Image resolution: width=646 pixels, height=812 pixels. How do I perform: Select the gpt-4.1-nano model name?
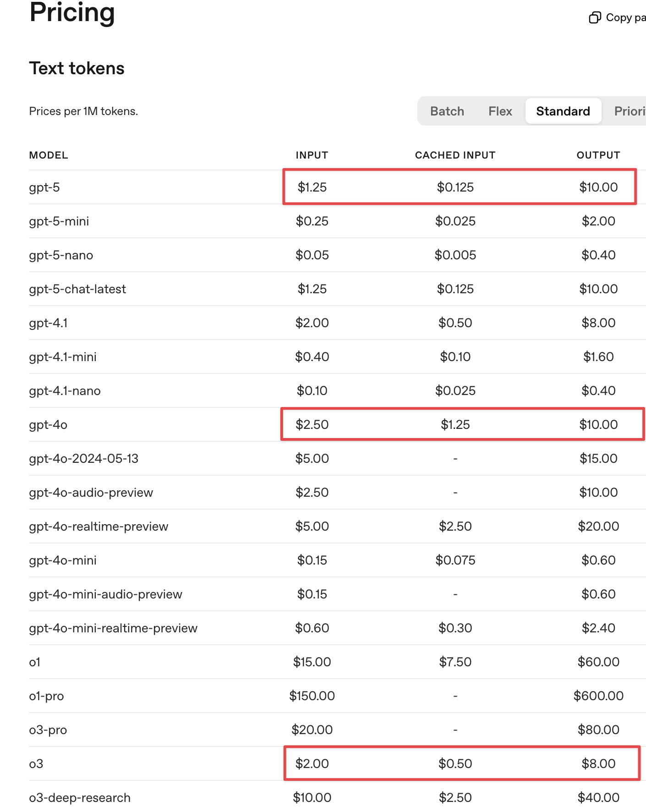coord(65,391)
